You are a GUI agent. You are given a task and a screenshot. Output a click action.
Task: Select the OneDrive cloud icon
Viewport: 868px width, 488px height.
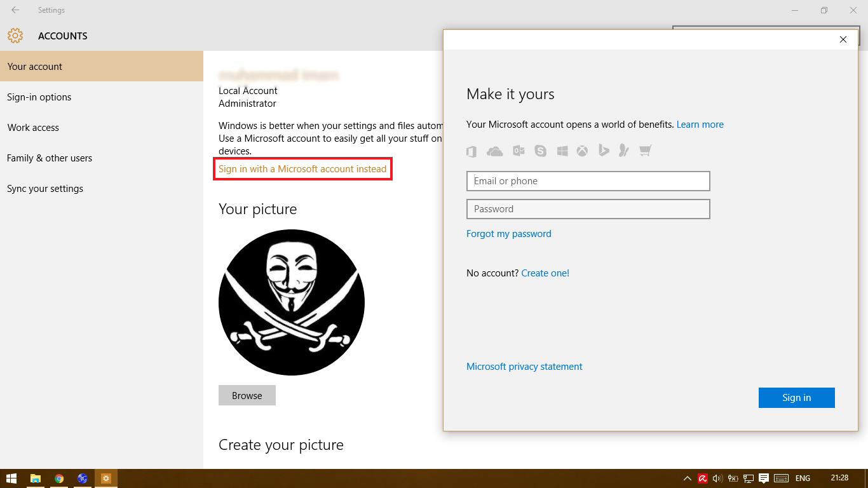click(x=495, y=151)
